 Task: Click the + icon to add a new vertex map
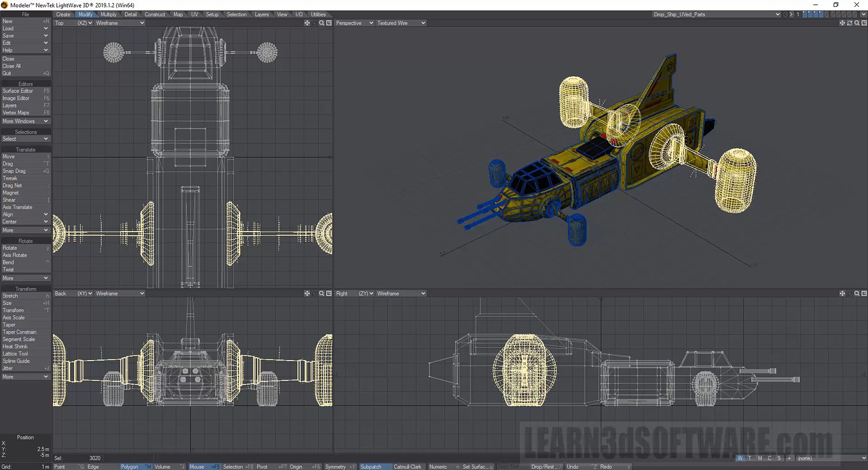tap(789, 458)
